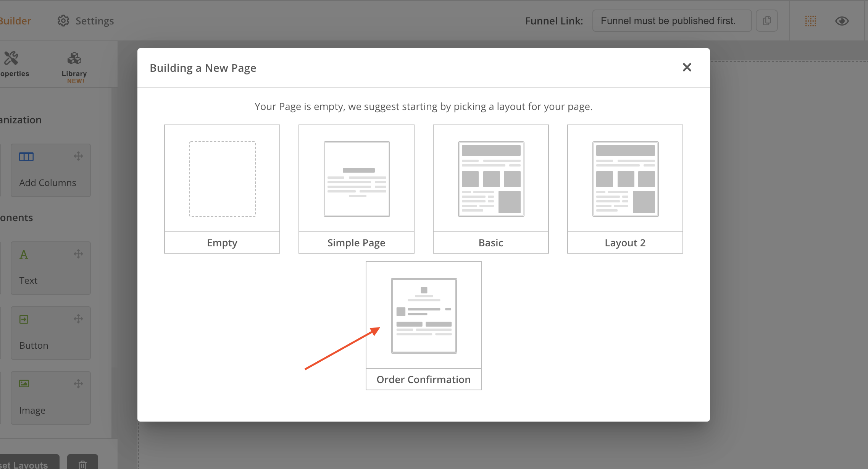
Task: Click the Funnel Link input field
Action: 671,21
